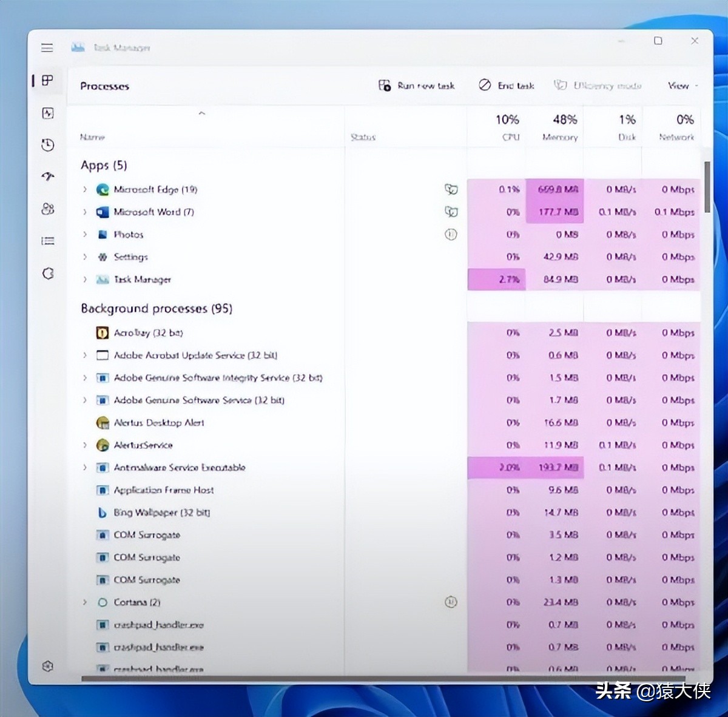Sort processes by the Memory column

coord(560,127)
